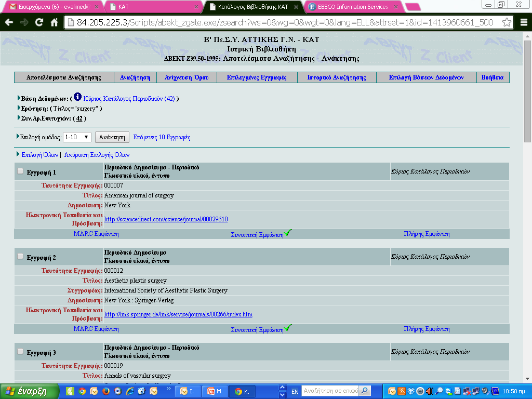The image size is (532, 399).
Task: Switch to the KAT browser tab
Action: click(154, 7)
